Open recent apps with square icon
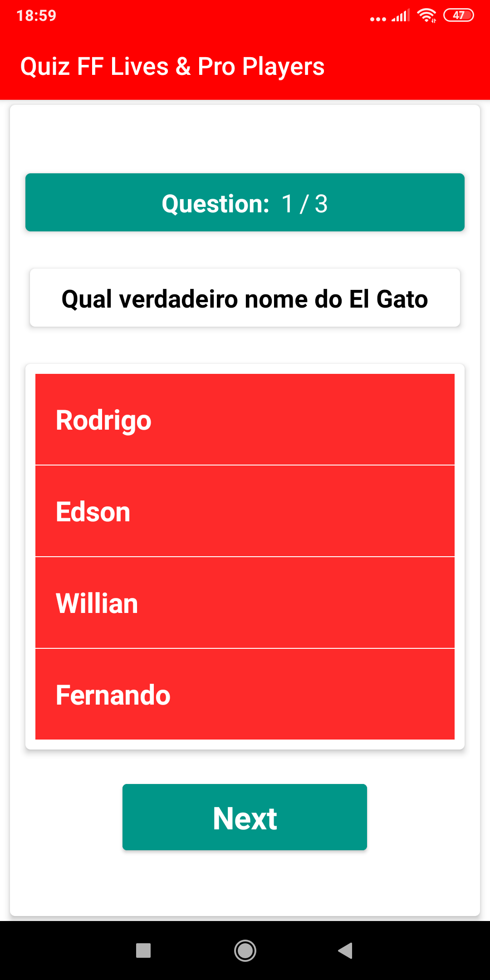This screenshot has height=980, width=490. click(x=143, y=951)
